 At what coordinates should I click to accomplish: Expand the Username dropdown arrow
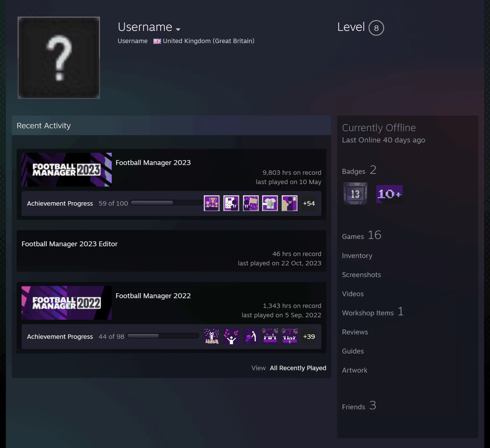tap(178, 29)
